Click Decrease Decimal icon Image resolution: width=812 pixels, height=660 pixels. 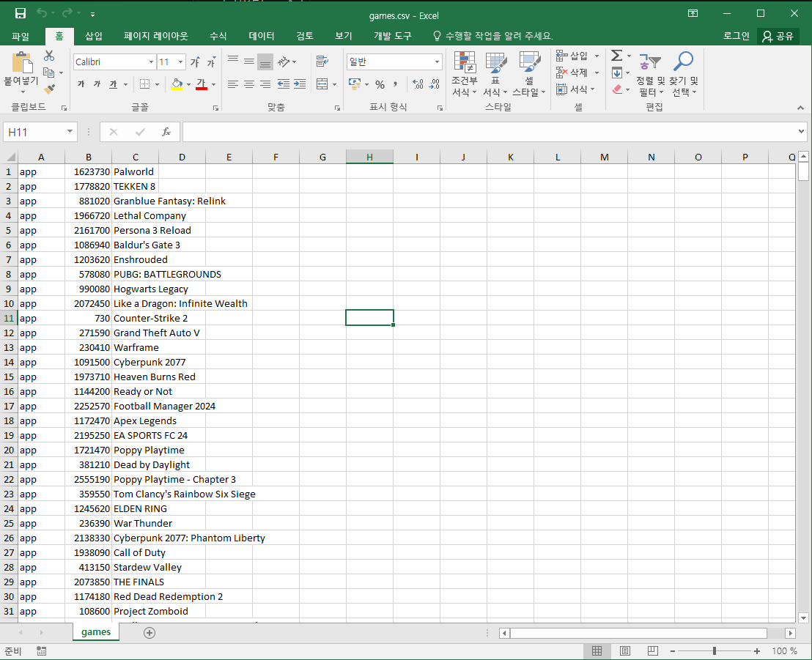pyautogui.click(x=435, y=84)
